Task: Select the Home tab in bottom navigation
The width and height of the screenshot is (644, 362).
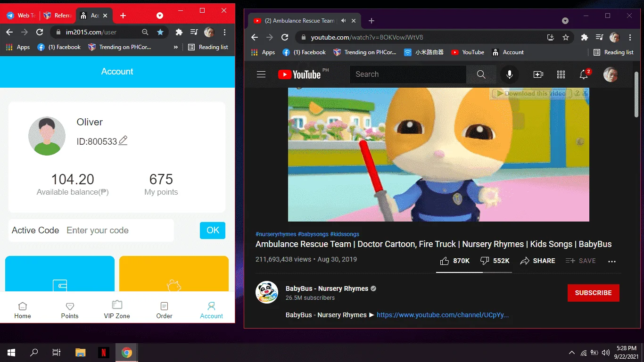Action: (x=23, y=310)
